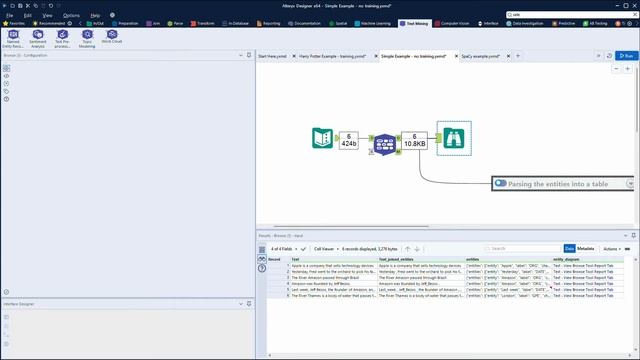640x360 pixels.
Task: Open the Recommended tools settings dropdown
Action: coord(70,23)
